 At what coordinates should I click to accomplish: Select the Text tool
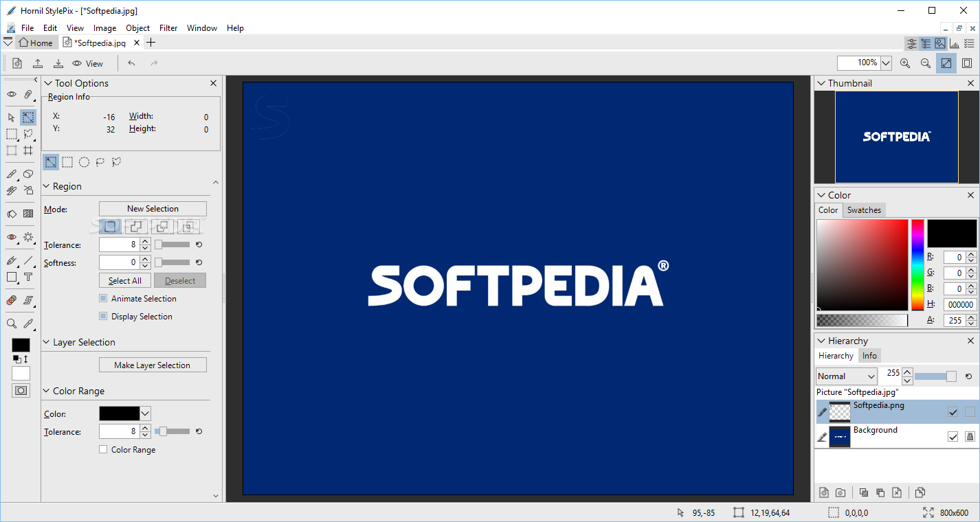click(28, 277)
